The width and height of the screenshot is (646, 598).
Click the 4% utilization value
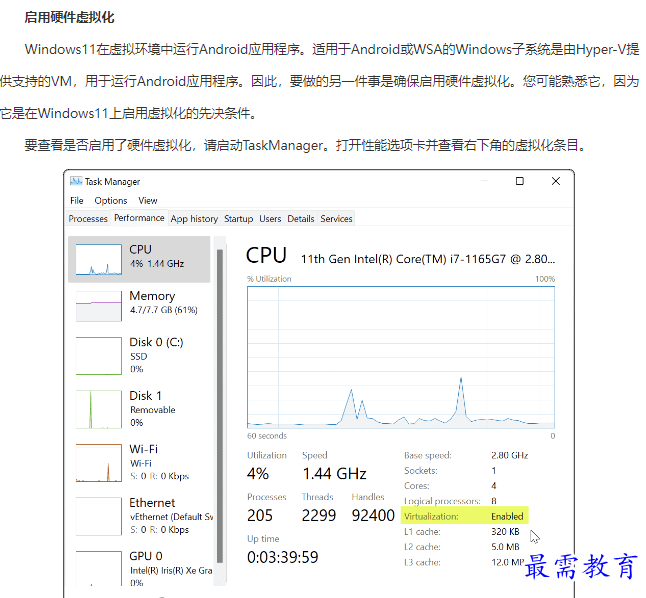pos(258,474)
